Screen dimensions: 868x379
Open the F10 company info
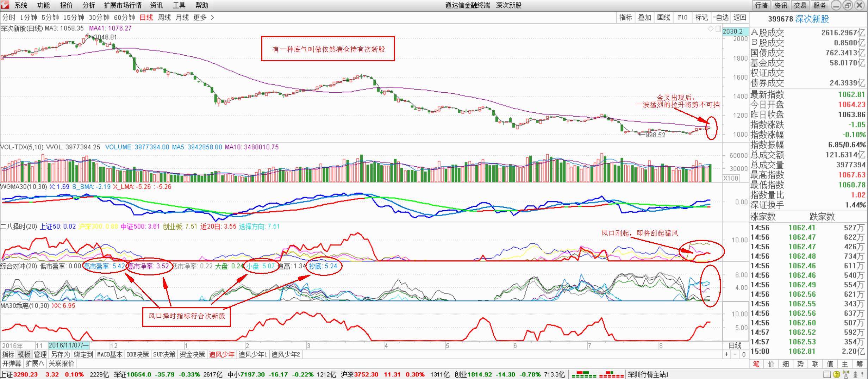[682, 18]
